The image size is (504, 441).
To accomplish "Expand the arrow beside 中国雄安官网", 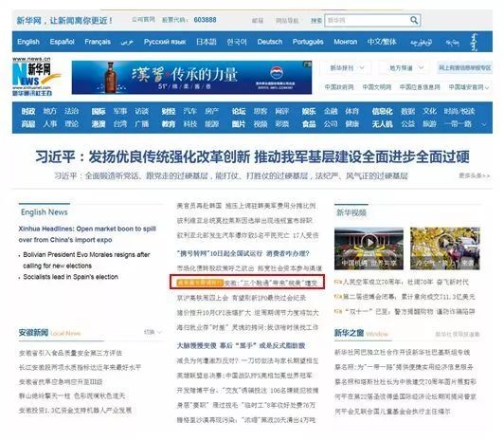I will coord(487,87).
